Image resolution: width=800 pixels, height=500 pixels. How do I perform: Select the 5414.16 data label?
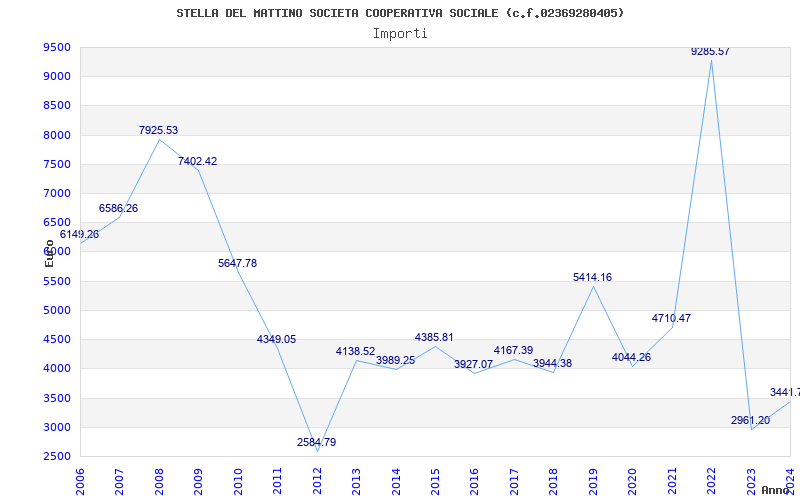pos(592,278)
